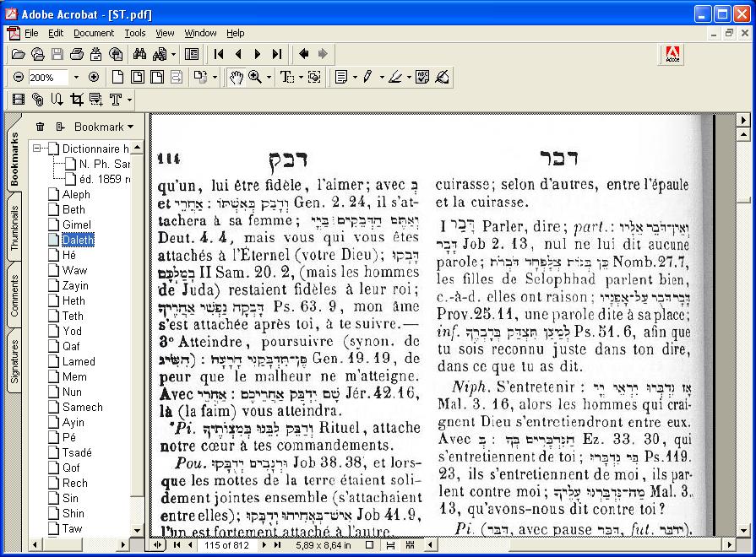Viewport: 756px width, 557px height.
Task: Switch to the Signatures tab
Action: (14, 361)
